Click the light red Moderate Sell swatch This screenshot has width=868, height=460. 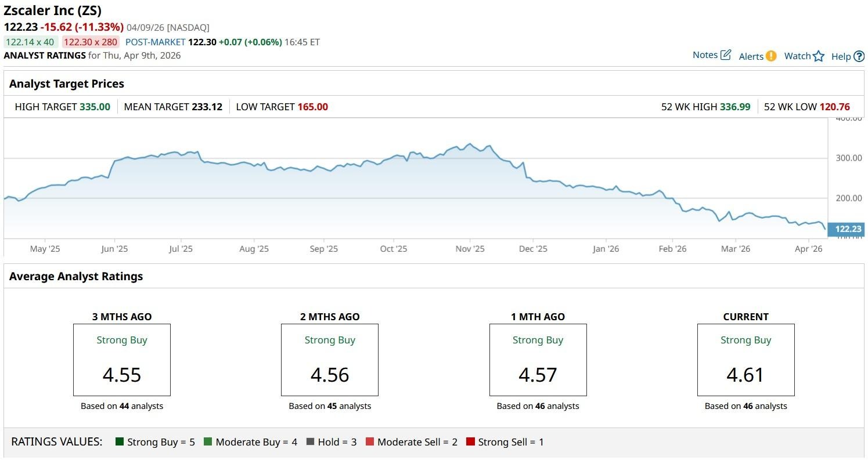click(370, 441)
